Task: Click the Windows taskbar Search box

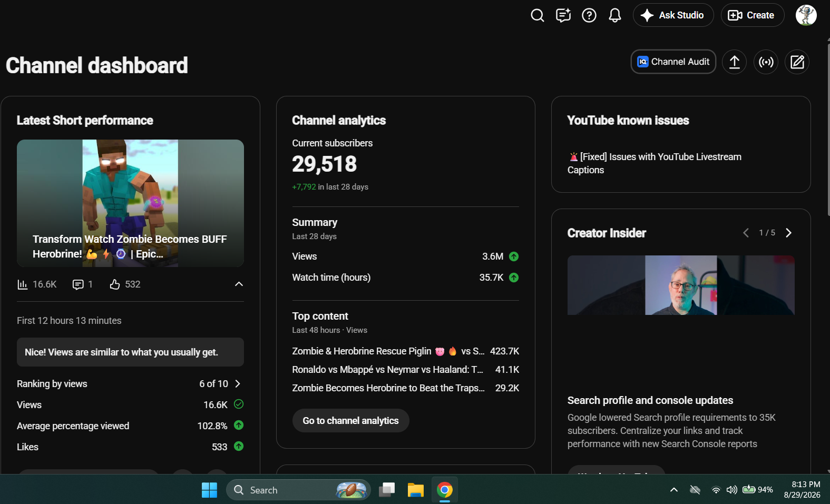Action: [x=298, y=490]
